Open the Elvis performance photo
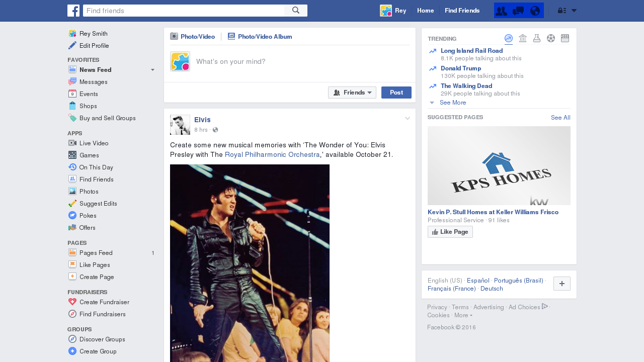644x362 pixels. (250, 263)
